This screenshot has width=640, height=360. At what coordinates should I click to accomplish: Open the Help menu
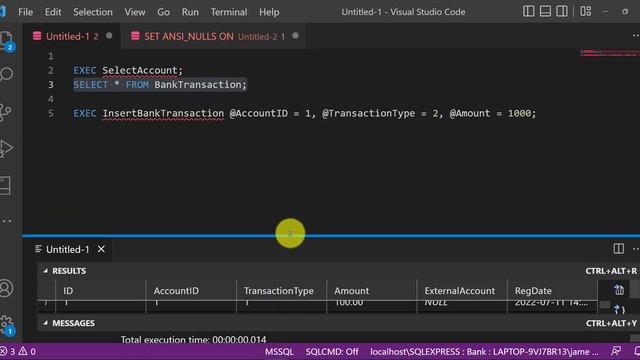click(x=269, y=12)
